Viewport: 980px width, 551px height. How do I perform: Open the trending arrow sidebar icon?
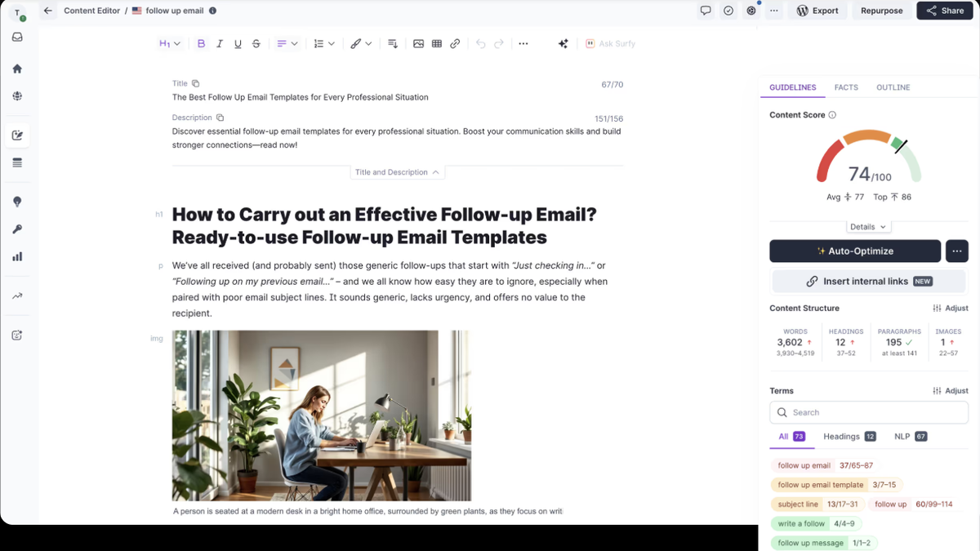click(17, 296)
